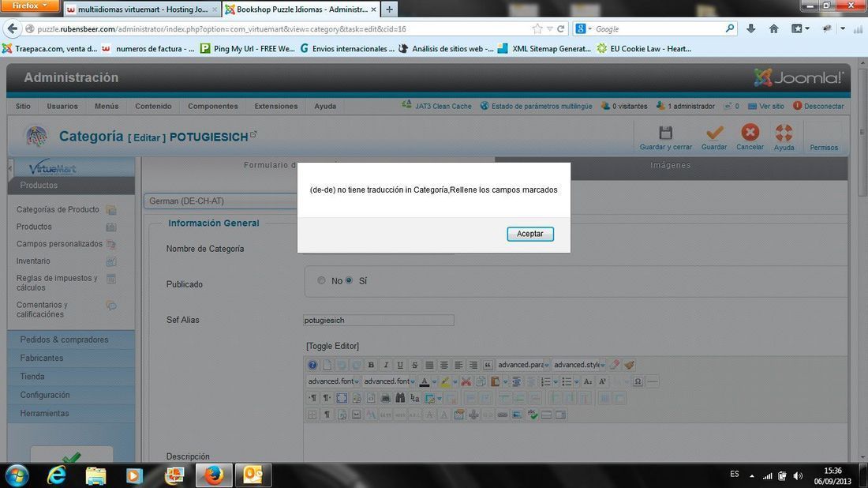The width and height of the screenshot is (868, 488).
Task: Open the Extensiones menu
Action: point(275,106)
